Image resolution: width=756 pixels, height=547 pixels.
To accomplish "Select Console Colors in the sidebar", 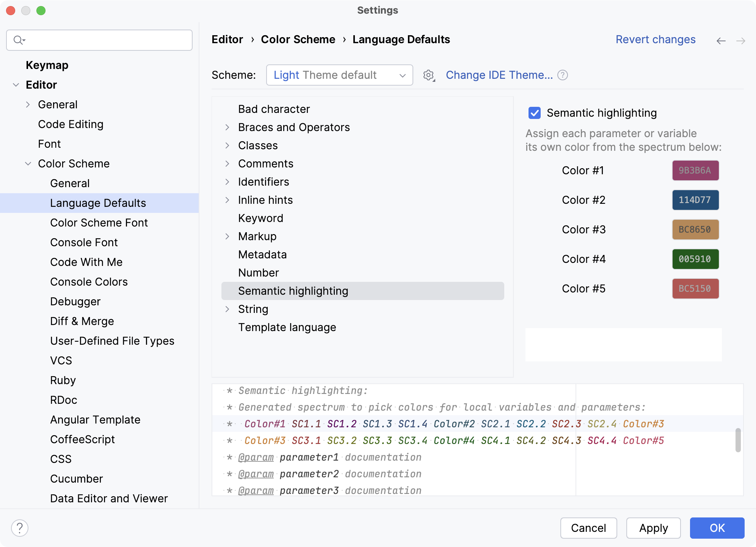I will 89,281.
